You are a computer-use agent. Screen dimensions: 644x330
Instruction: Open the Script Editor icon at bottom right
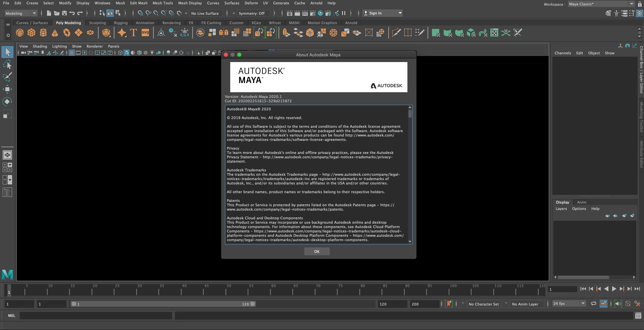click(638, 316)
